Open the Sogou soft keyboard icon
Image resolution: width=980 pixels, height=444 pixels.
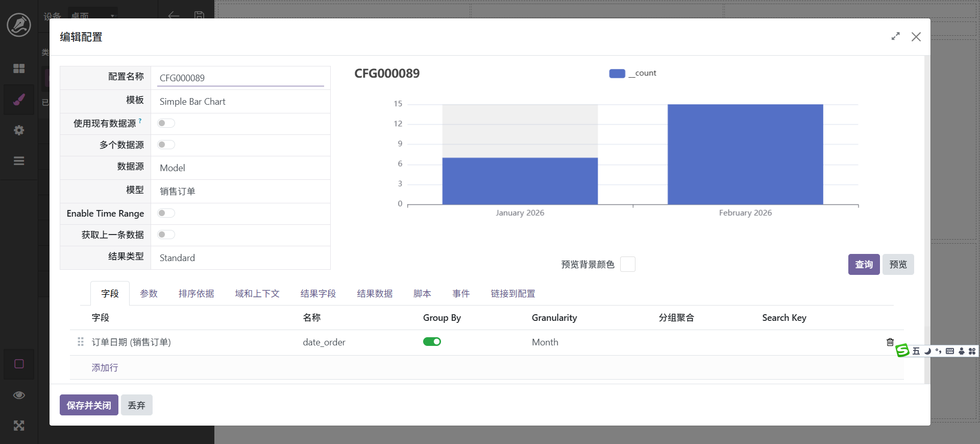coord(950,351)
